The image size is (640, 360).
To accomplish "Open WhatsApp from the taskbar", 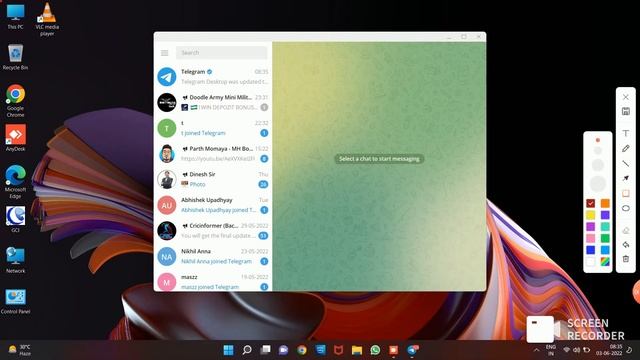I will click(375, 350).
